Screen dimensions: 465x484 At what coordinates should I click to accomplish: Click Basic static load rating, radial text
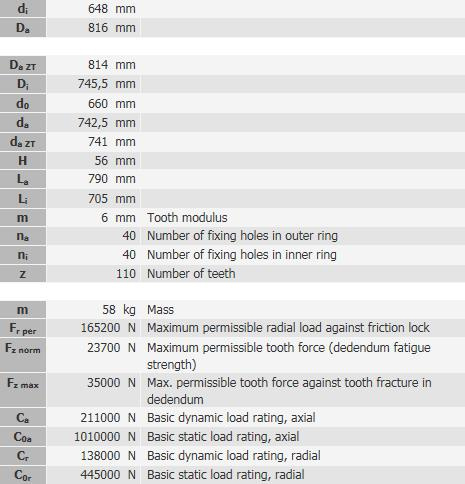(x=226, y=475)
